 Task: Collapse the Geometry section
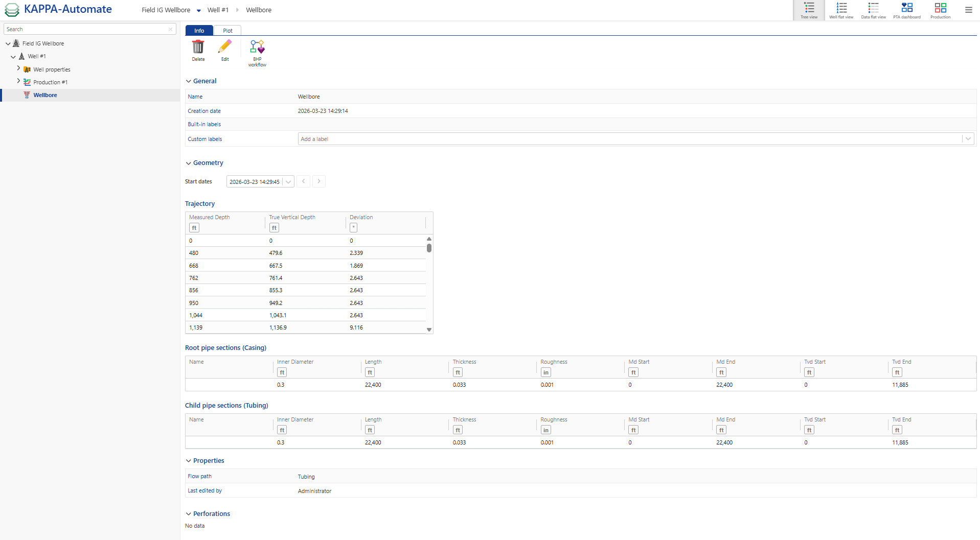coord(189,163)
